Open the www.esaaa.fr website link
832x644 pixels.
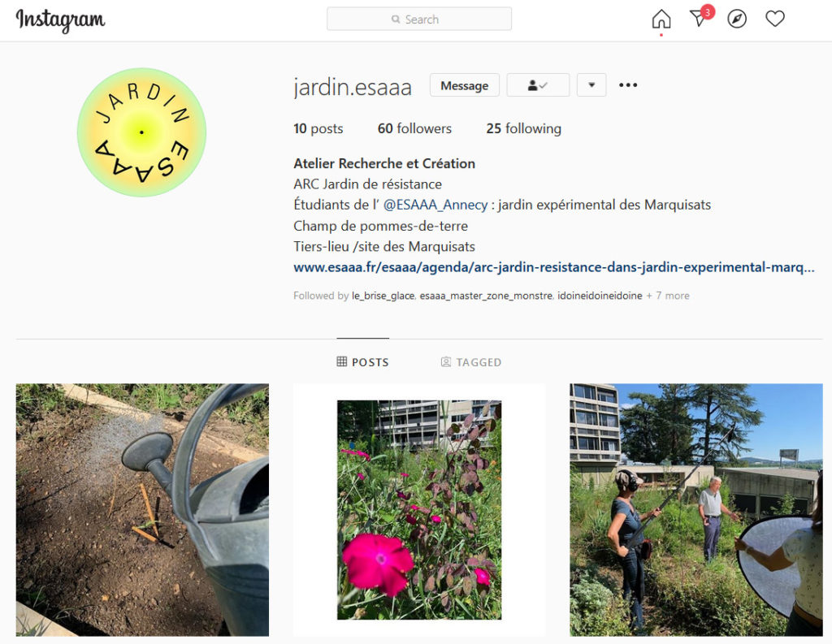(554, 267)
